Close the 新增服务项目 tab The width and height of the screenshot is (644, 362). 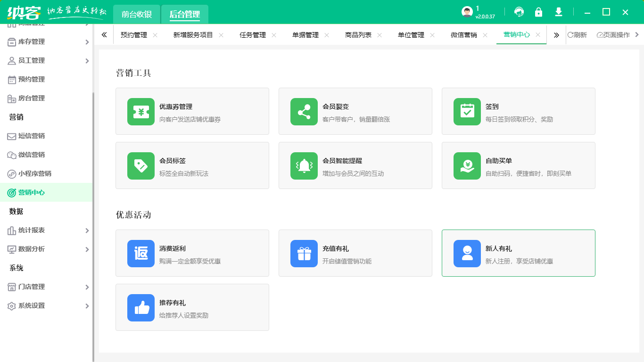pyautogui.click(x=221, y=35)
